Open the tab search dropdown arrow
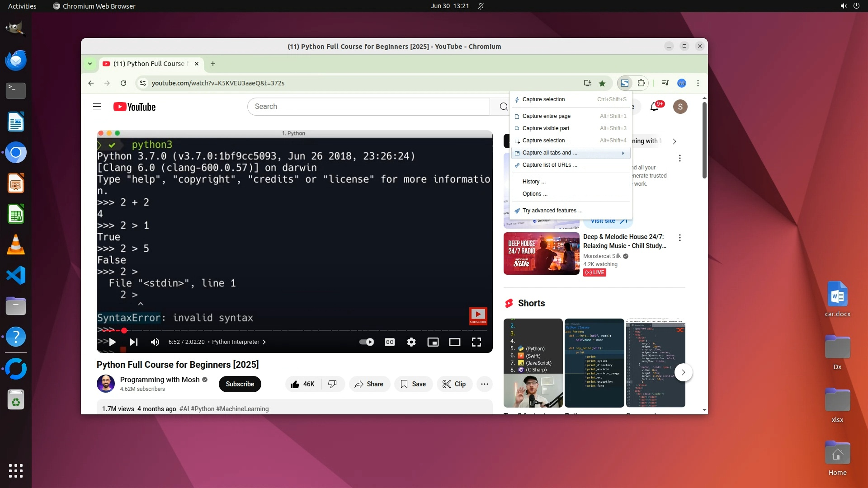Image resolution: width=868 pixels, height=488 pixels. tap(90, 64)
